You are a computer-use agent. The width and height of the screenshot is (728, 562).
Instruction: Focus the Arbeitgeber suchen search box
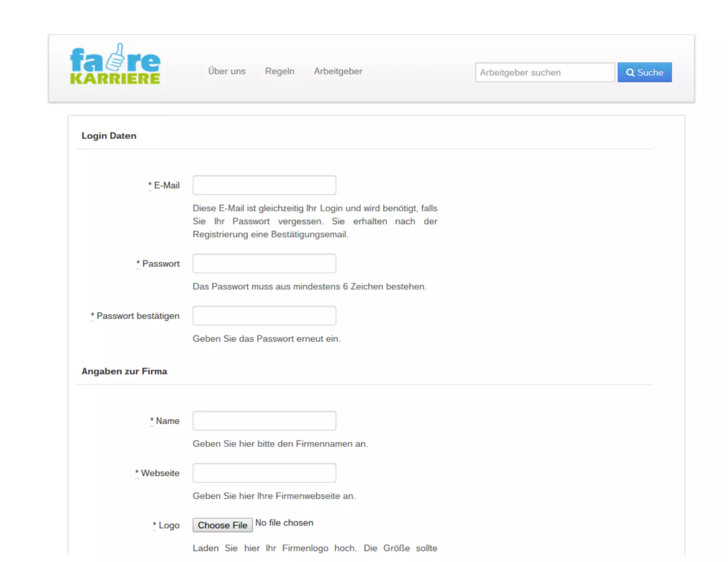click(x=545, y=72)
